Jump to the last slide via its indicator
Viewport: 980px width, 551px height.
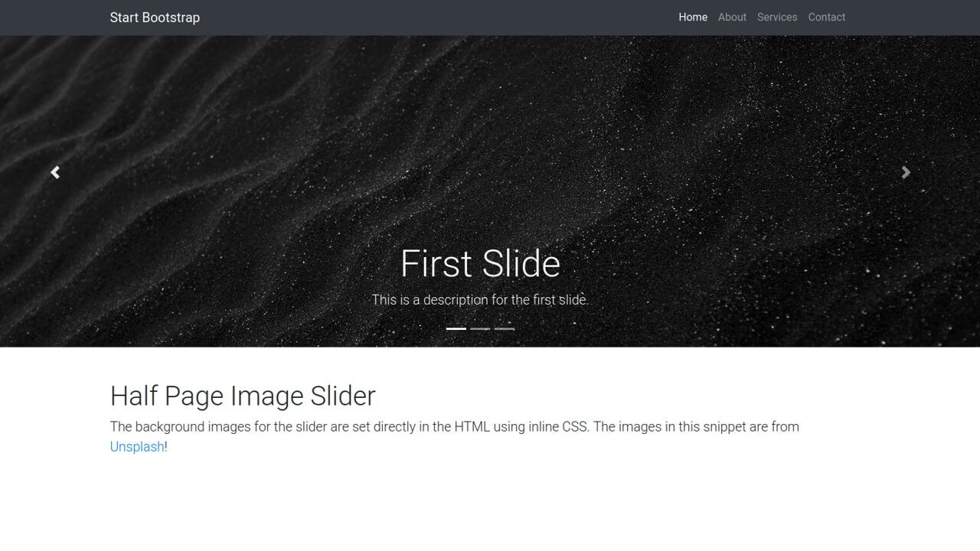coord(505,328)
